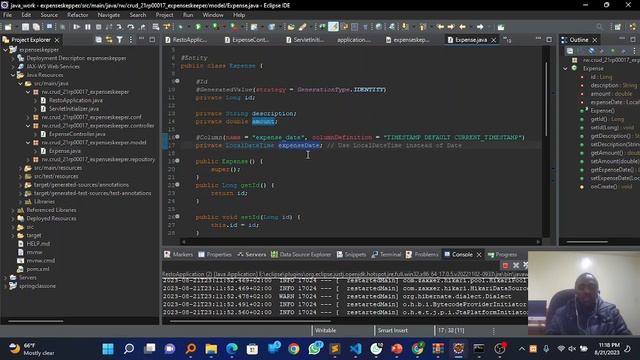Screen dimensions: 640x360
Task: Click the Save toolbar icon
Action: (x=25, y=27)
